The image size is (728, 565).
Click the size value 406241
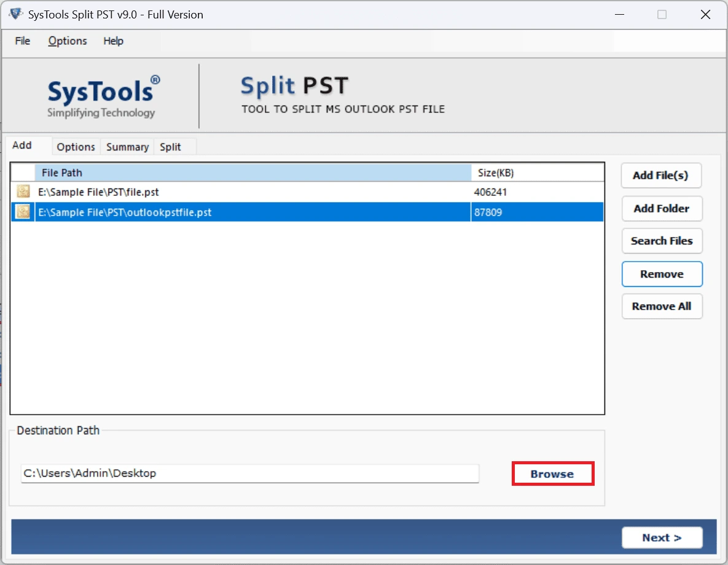[490, 192]
